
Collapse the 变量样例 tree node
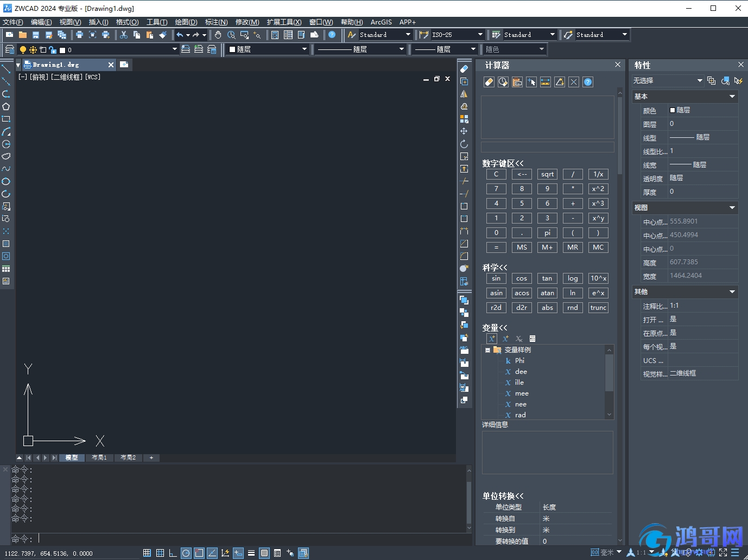click(488, 350)
